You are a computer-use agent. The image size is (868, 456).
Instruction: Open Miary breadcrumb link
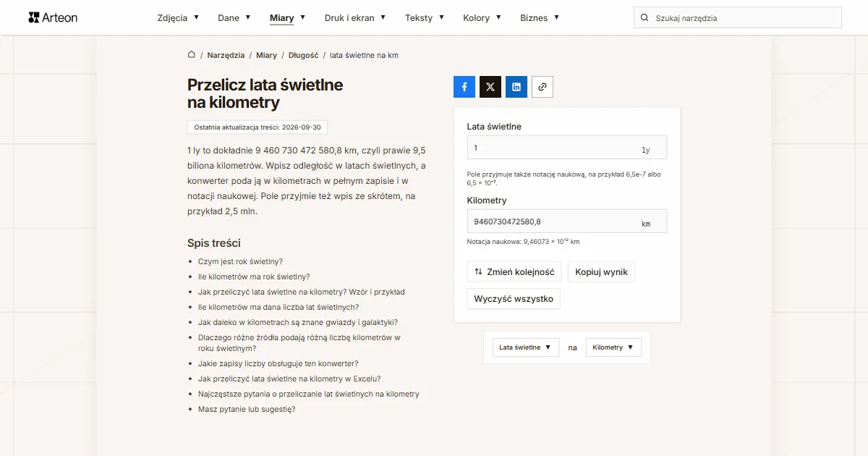point(266,55)
